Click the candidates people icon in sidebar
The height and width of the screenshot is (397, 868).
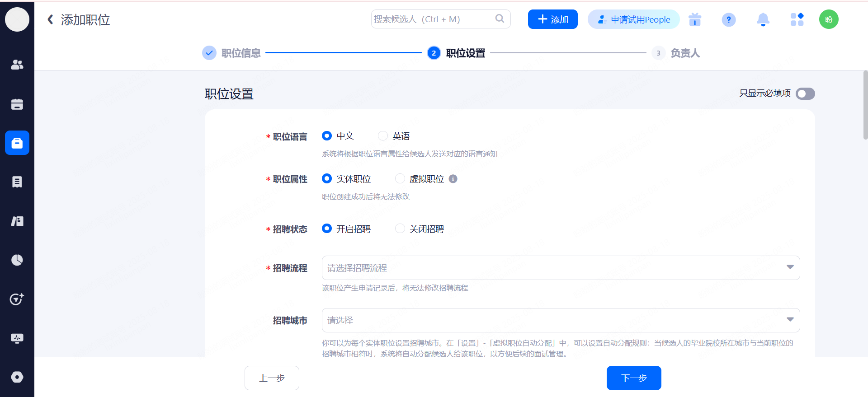pos(17,65)
